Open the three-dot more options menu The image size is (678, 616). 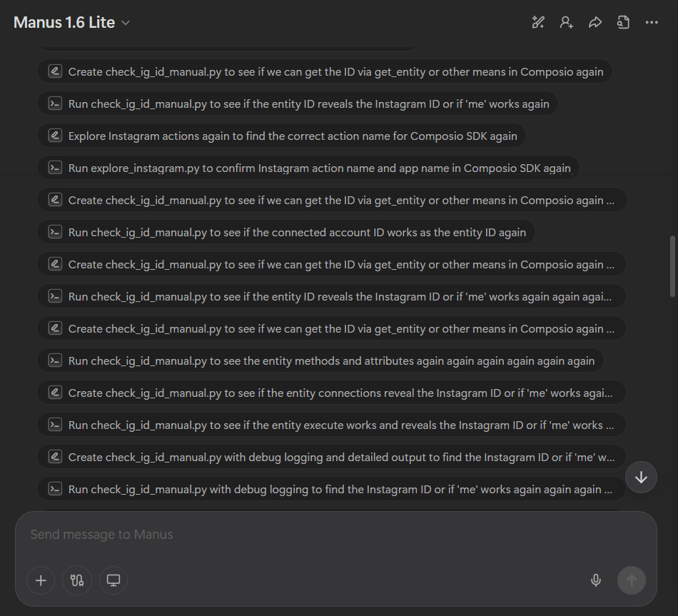pyautogui.click(x=652, y=22)
